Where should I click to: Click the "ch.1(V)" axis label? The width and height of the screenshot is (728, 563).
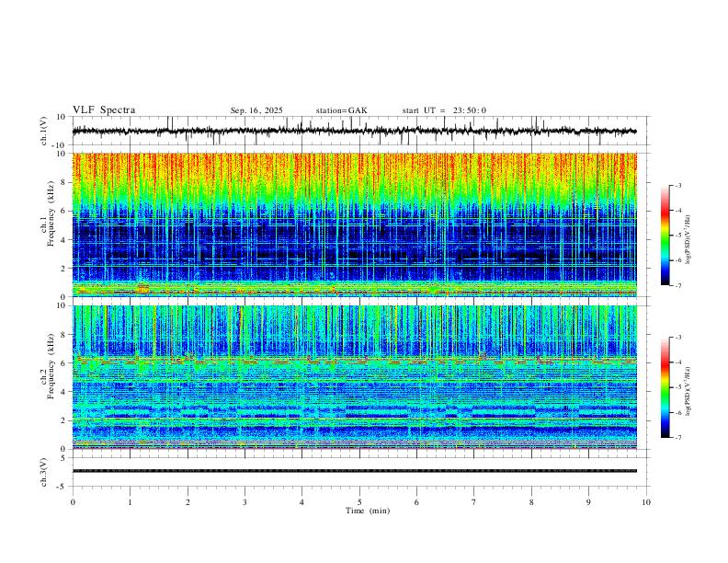[x=44, y=131]
